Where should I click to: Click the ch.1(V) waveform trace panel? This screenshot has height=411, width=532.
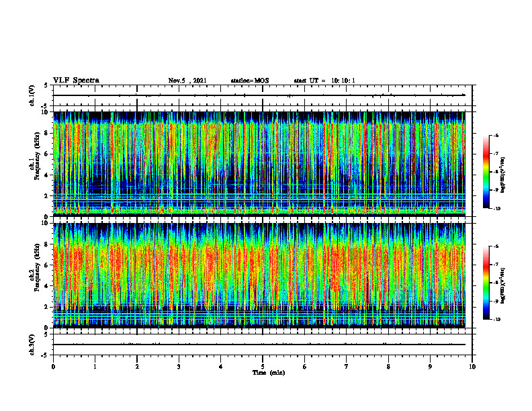click(263, 95)
